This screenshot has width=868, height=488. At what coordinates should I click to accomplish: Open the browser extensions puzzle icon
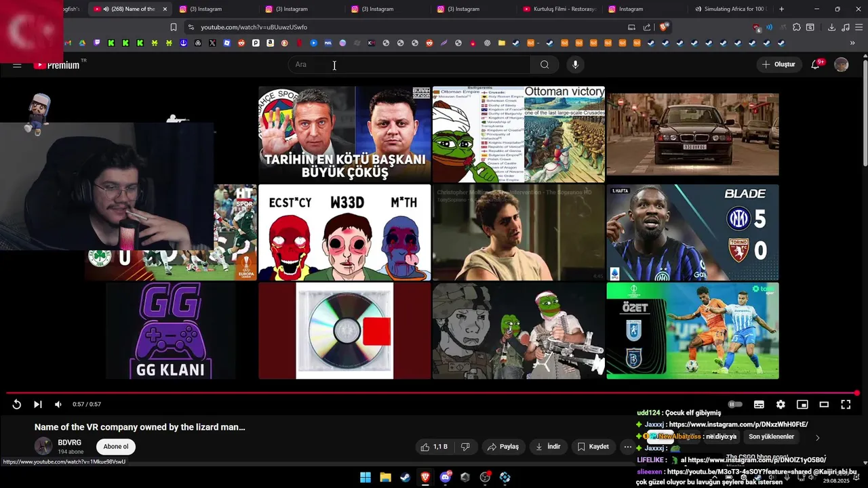797,27
